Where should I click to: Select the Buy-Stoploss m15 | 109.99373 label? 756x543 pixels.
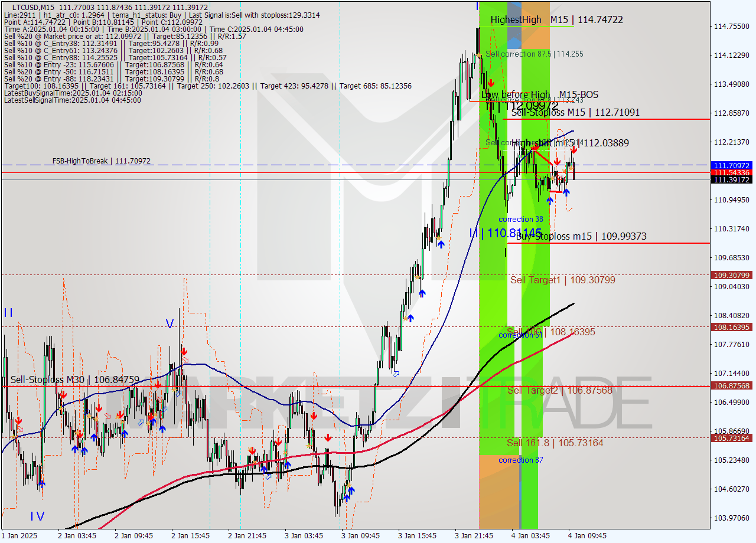(x=581, y=236)
